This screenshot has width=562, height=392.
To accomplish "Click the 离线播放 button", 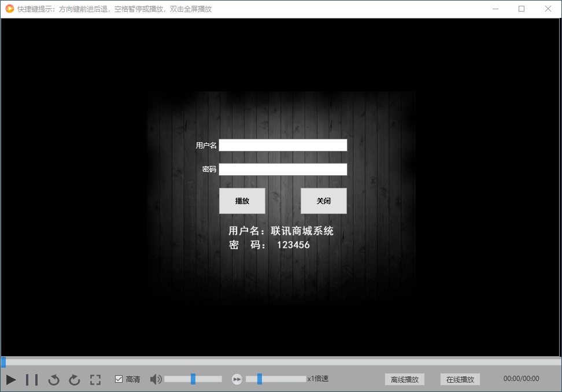I will [405, 379].
